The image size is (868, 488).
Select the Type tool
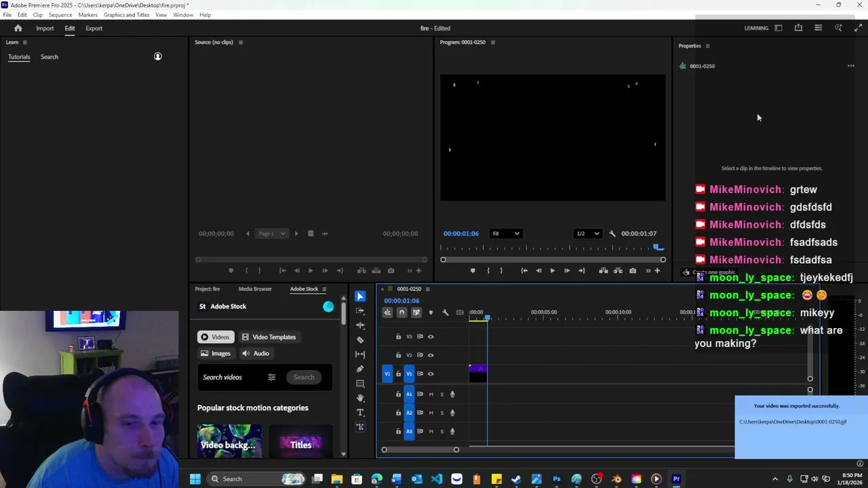point(360,413)
